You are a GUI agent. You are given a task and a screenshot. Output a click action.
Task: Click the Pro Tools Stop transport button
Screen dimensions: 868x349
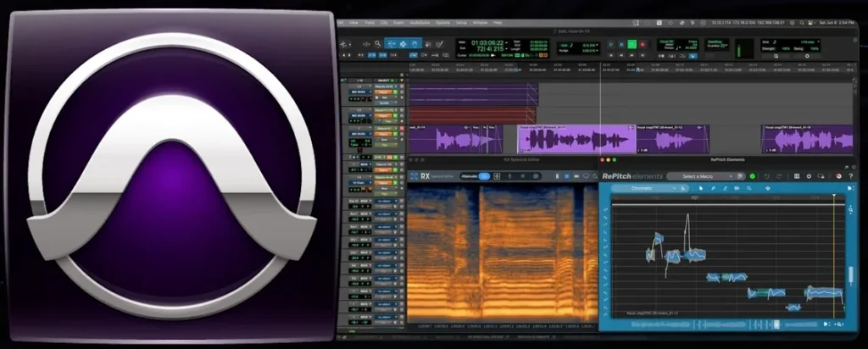click(621, 44)
